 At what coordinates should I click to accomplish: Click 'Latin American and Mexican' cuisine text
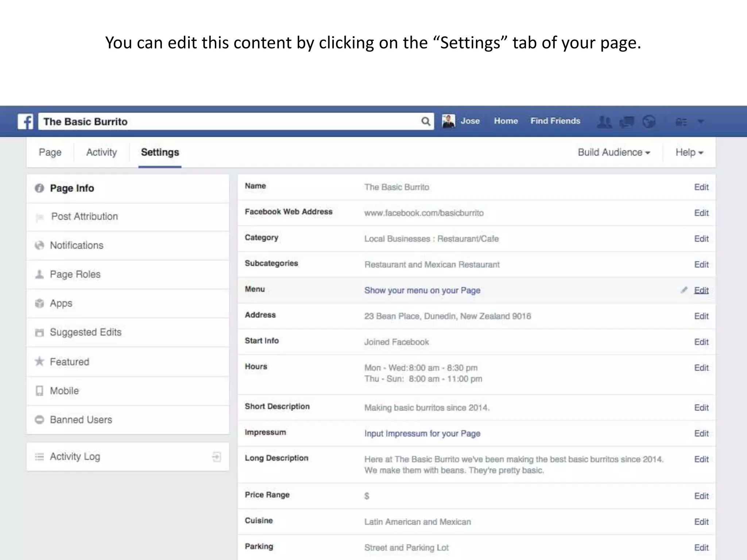(x=418, y=522)
